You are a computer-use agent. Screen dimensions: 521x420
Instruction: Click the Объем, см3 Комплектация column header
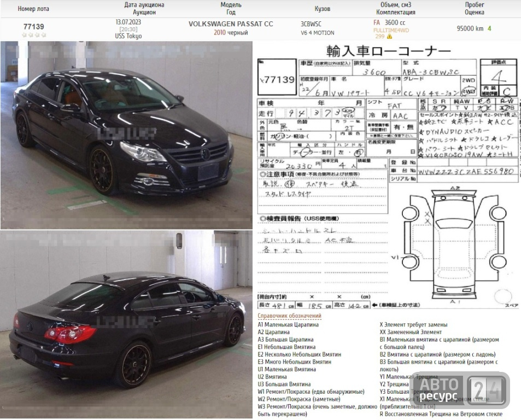pyautogui.click(x=396, y=8)
